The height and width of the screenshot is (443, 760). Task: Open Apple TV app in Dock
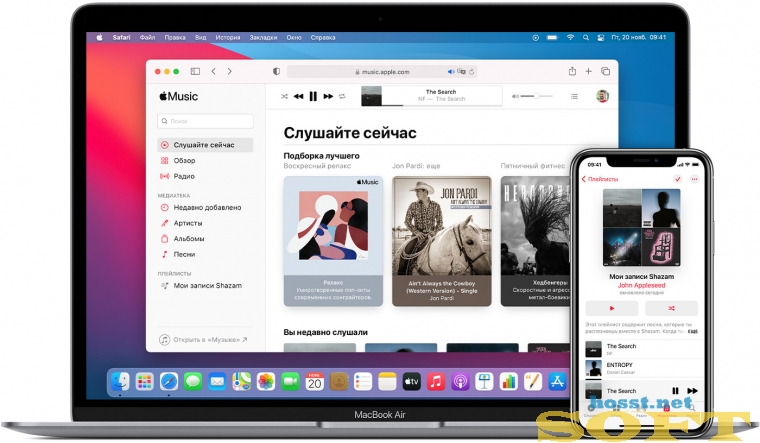412,382
